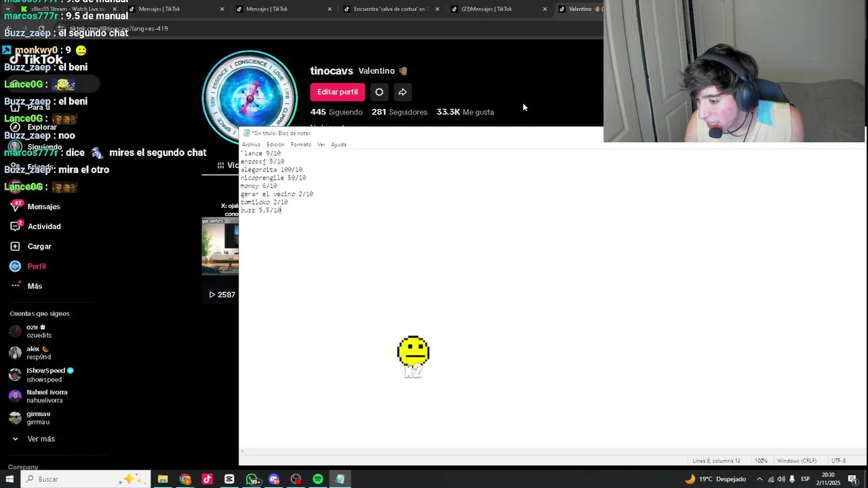Open resp9nd account avatar
This screenshot has height=488, width=868.
[15, 353]
